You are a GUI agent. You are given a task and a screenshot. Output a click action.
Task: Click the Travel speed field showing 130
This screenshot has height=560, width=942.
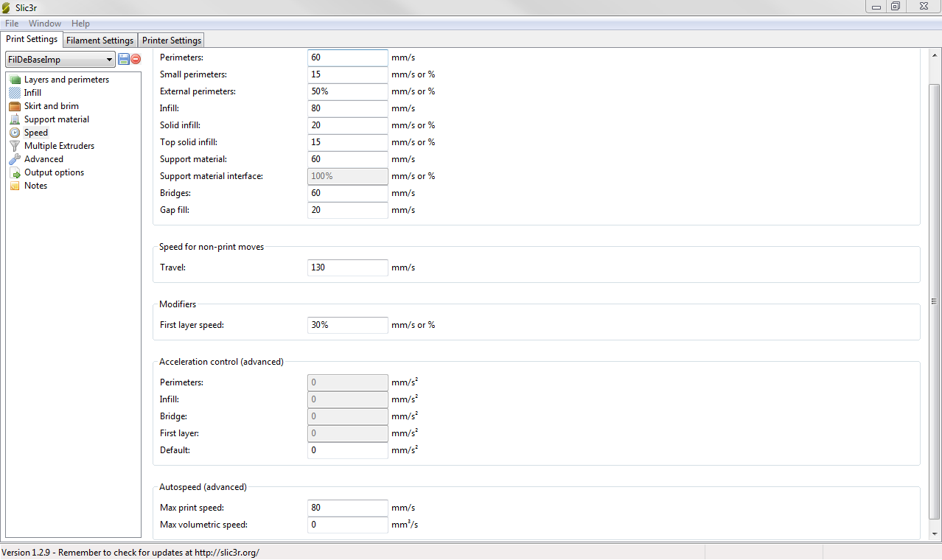(x=348, y=267)
